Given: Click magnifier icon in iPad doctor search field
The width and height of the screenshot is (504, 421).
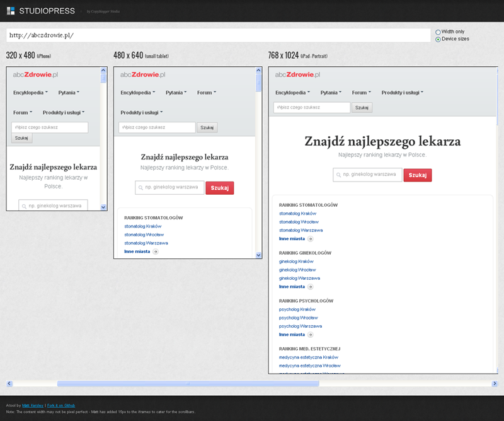Looking at the screenshot, I should (x=338, y=175).
